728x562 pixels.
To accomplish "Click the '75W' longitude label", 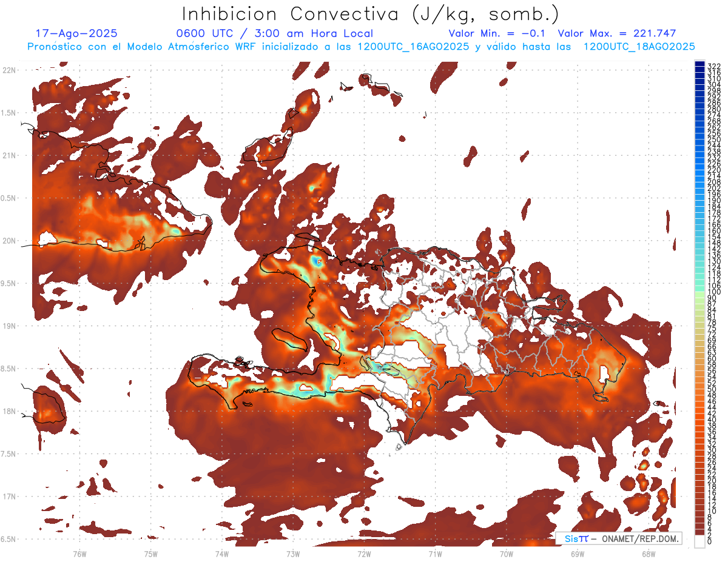I will pos(150,554).
